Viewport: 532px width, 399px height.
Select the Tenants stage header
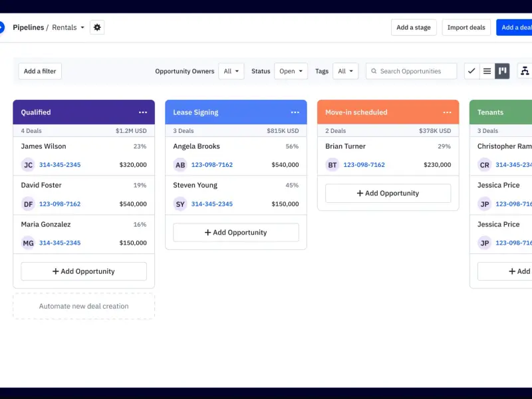501,112
